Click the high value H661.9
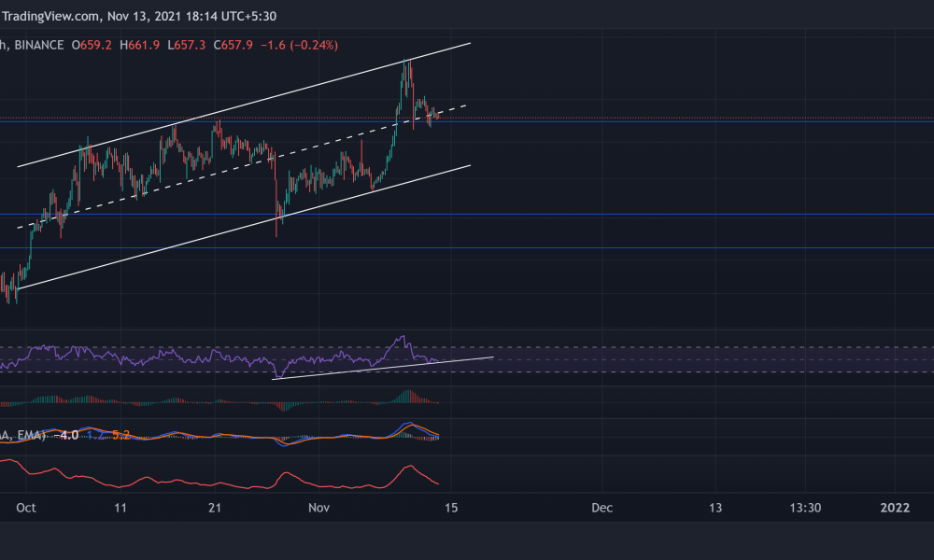This screenshot has width=934, height=560. (139, 45)
